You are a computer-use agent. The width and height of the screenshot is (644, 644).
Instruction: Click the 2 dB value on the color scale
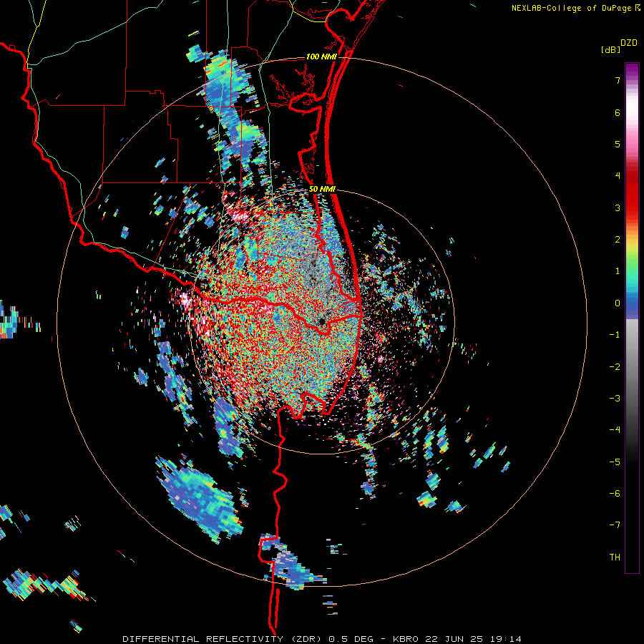coord(618,240)
